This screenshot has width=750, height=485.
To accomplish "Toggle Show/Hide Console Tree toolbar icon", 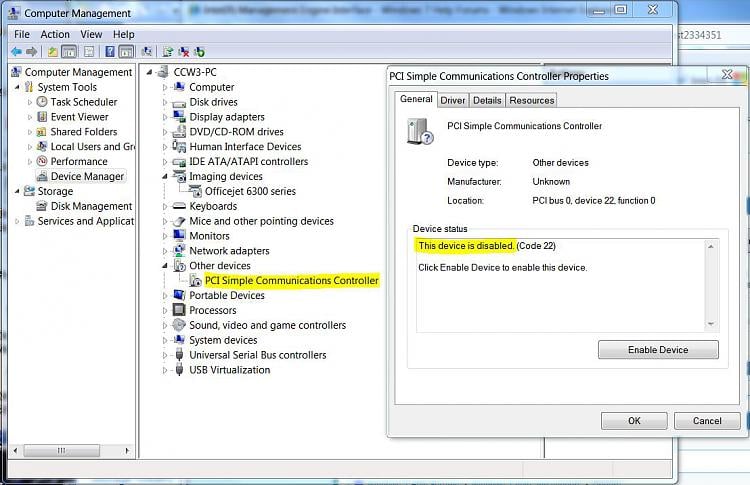I will (x=69, y=52).
